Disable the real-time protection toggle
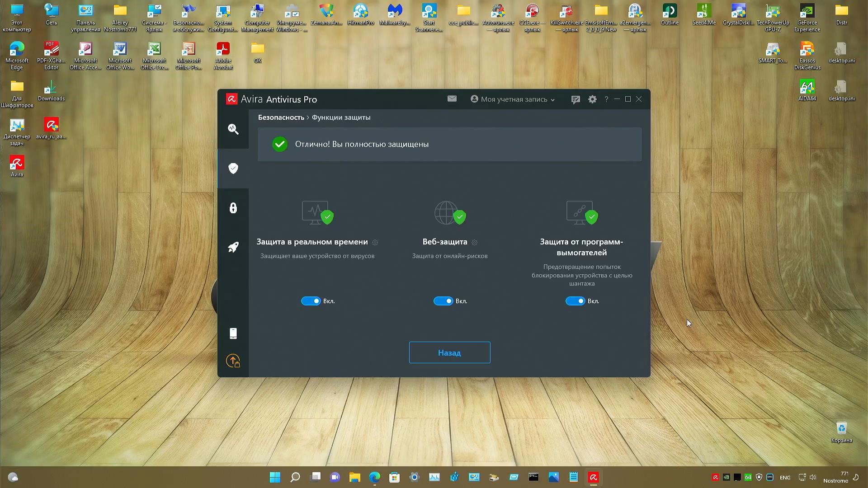This screenshot has width=868, height=488. [x=311, y=300]
